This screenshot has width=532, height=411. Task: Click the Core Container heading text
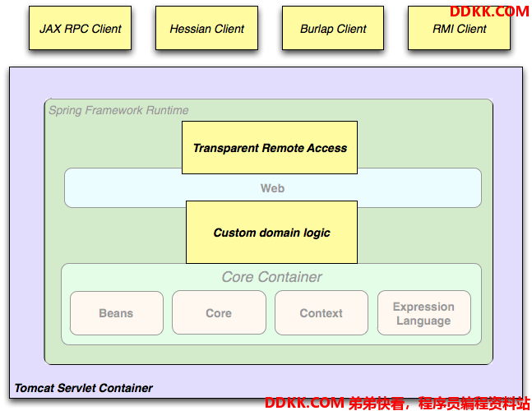[x=272, y=277]
